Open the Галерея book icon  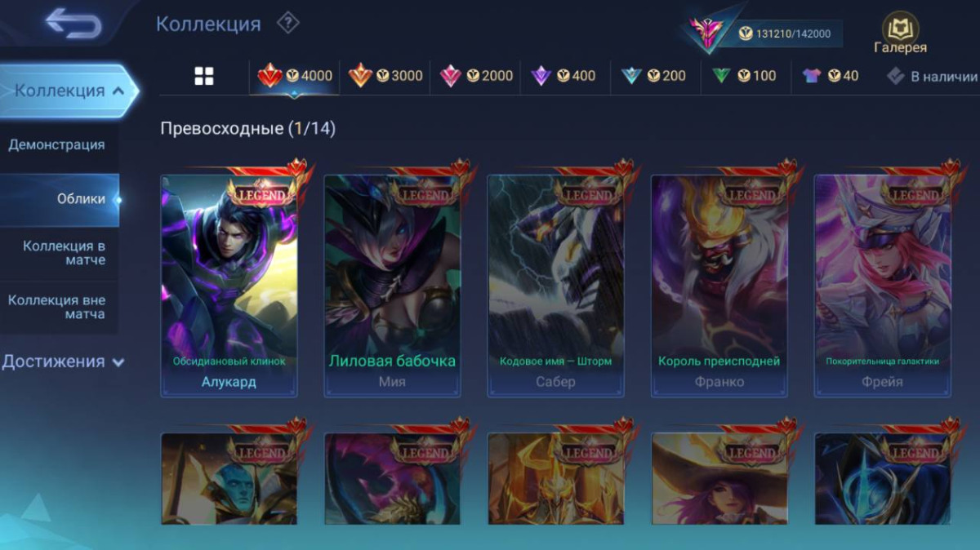tap(900, 33)
